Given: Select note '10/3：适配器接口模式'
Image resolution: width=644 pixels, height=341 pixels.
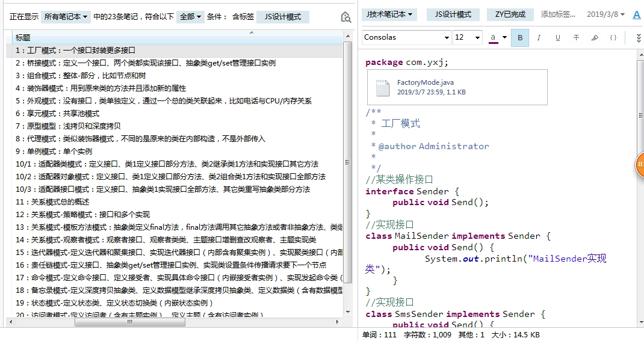Looking at the screenshot, I should pos(174,189).
